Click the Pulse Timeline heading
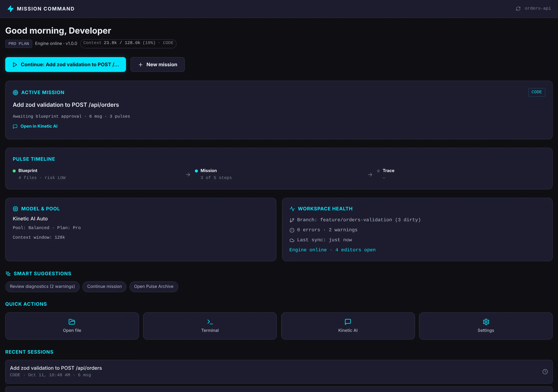Image resolution: width=558 pixels, height=392 pixels. point(34,159)
